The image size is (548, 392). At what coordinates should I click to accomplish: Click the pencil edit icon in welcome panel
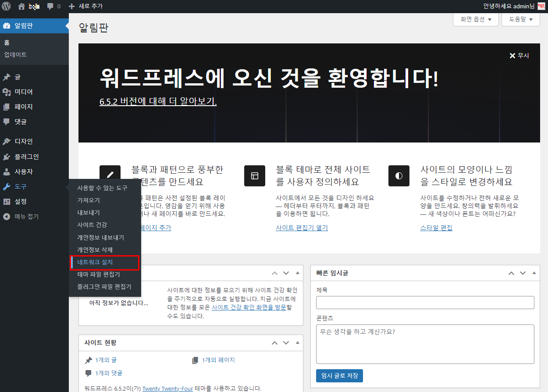point(110,176)
